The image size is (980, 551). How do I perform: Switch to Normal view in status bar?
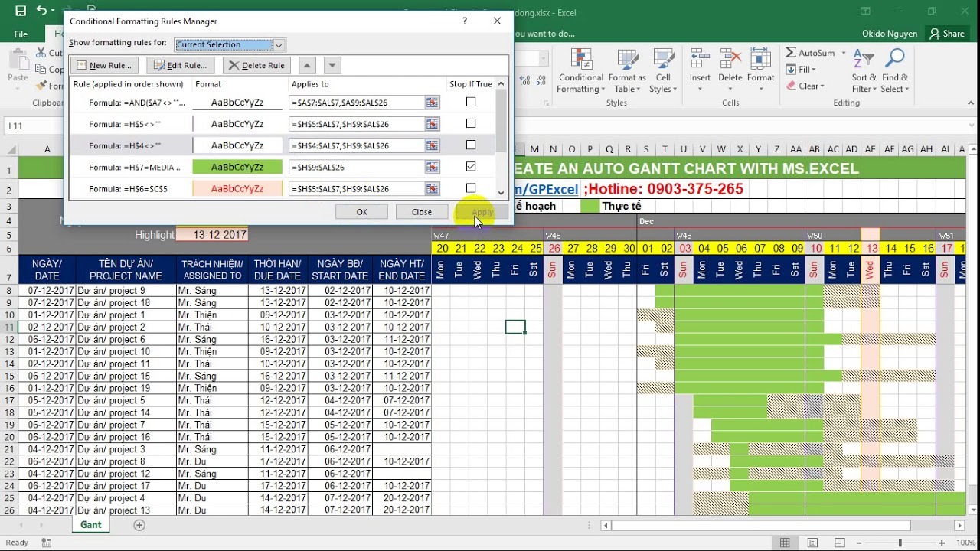(784, 543)
